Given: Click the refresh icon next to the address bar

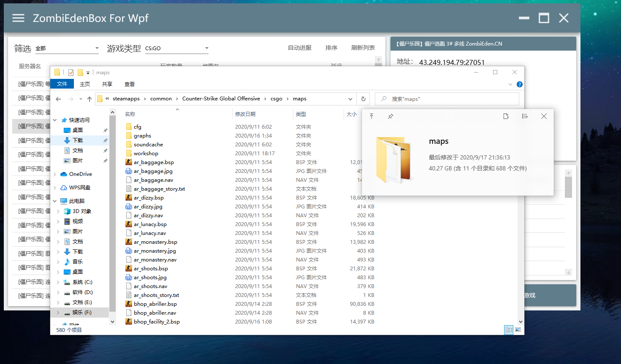Looking at the screenshot, I should (363, 99).
